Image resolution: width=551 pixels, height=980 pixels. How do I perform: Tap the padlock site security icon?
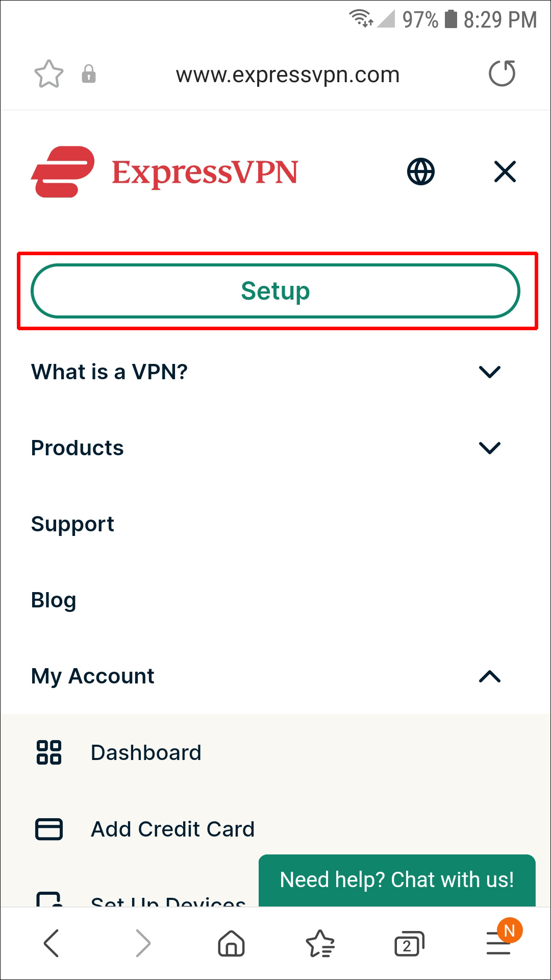89,75
